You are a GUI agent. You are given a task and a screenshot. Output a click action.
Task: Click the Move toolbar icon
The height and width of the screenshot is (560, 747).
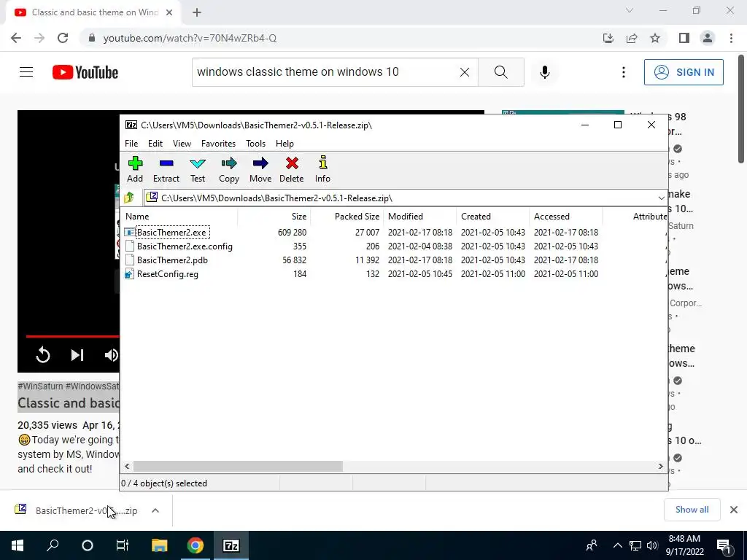point(260,169)
